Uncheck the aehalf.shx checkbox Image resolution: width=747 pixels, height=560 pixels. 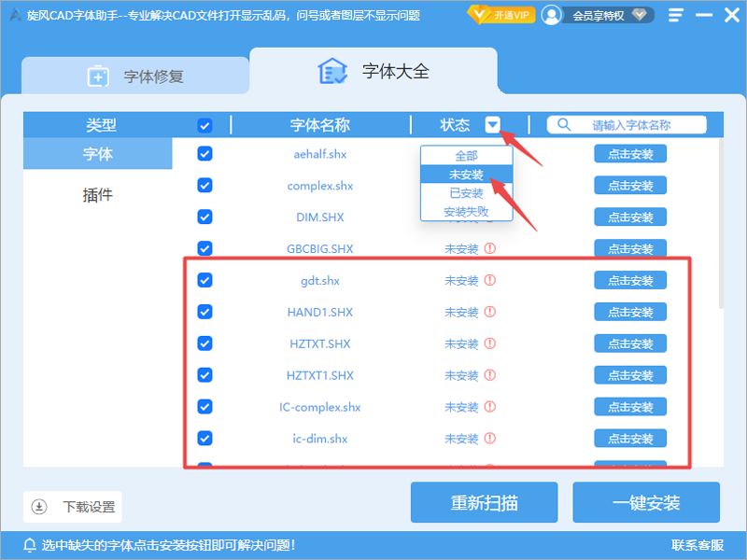[204, 154]
